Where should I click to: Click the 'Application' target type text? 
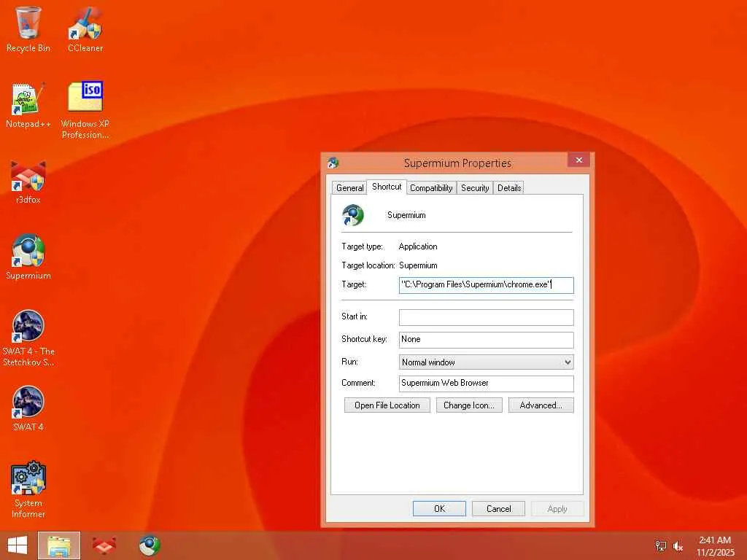[x=418, y=246]
